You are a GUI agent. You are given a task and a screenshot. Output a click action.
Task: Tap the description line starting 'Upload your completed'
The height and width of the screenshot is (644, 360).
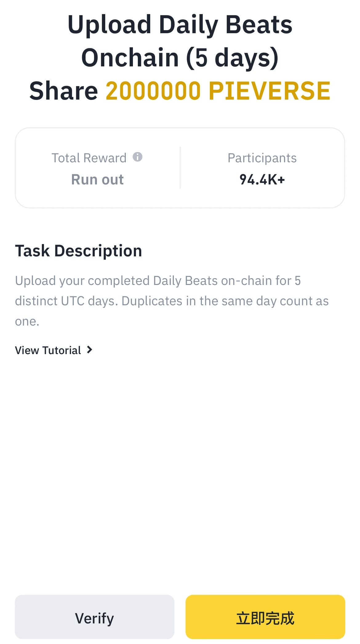pos(158,281)
